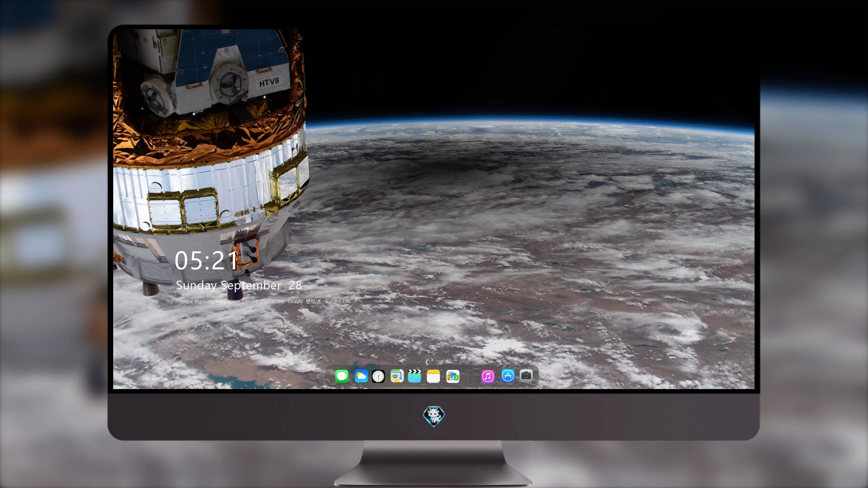This screenshot has height=488, width=868.
Task: Click the dragon mascot logo on monitor chin
Action: (x=434, y=416)
